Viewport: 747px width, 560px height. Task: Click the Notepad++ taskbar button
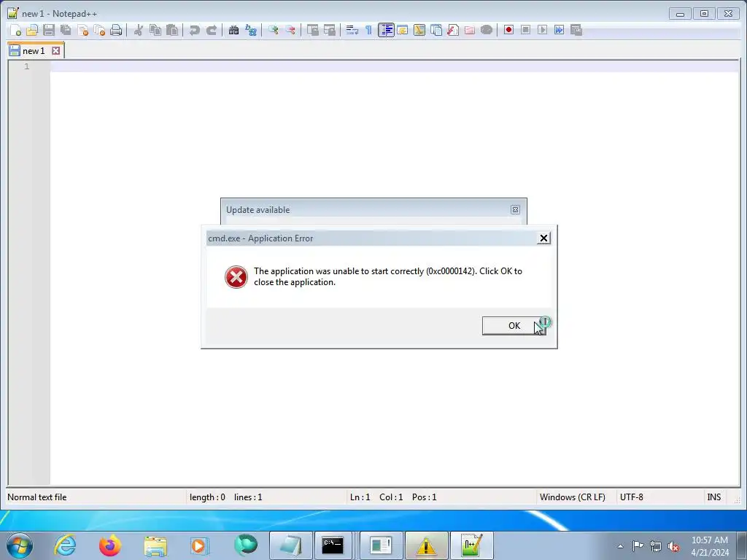pyautogui.click(x=472, y=545)
